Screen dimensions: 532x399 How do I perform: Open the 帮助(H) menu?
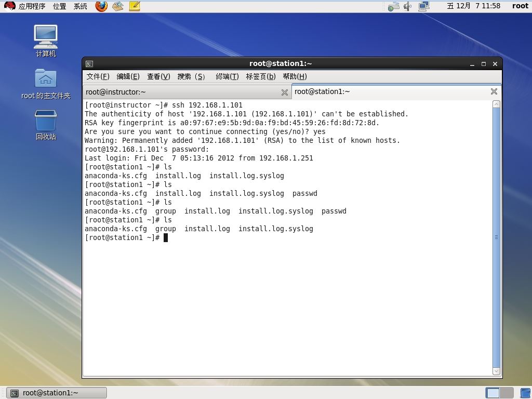295,77
